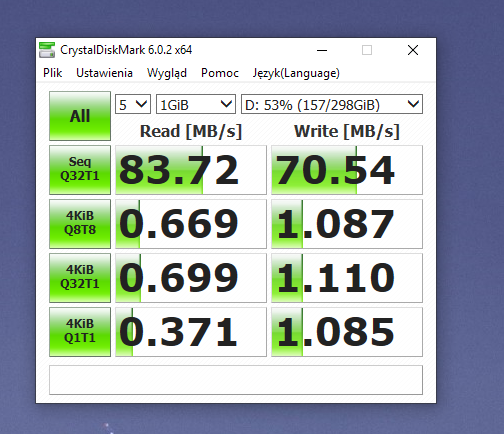
Task: Click the CrystalDiskMark app icon in title bar
Action: coord(47,50)
